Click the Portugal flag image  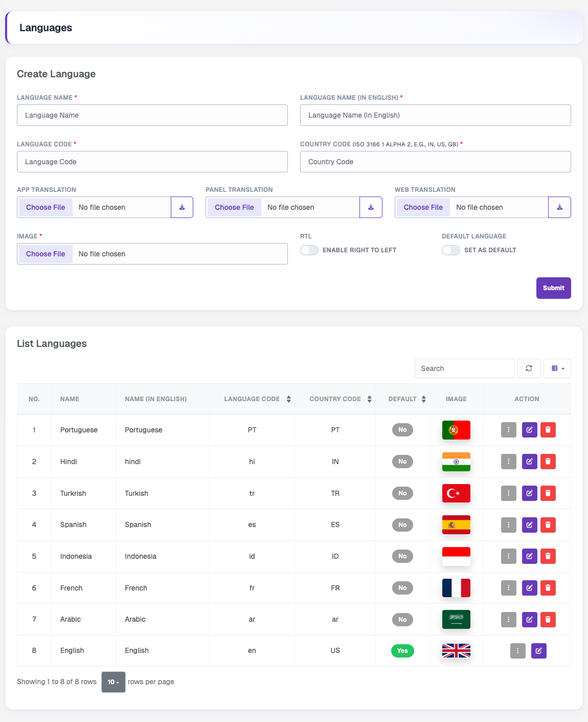456,430
